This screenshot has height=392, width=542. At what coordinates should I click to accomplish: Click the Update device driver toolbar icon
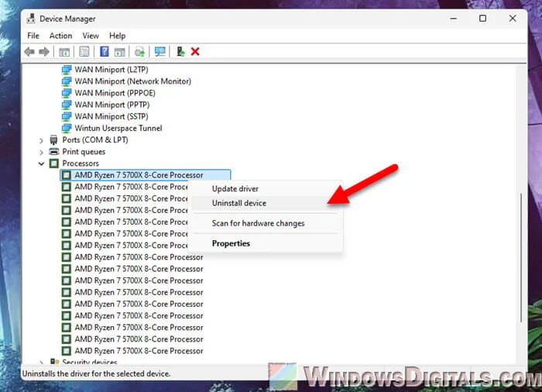click(180, 52)
